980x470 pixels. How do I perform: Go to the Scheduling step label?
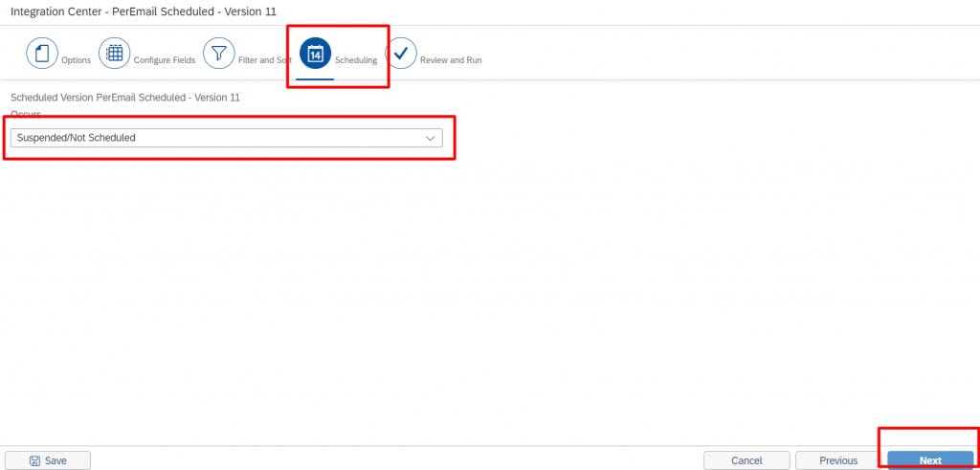coord(356,60)
